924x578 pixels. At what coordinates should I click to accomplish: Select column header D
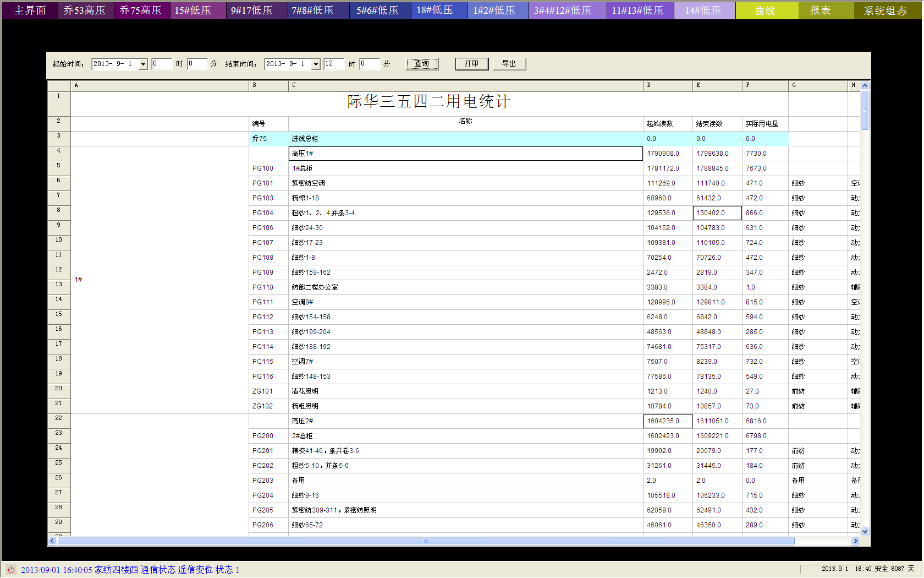tap(668, 85)
